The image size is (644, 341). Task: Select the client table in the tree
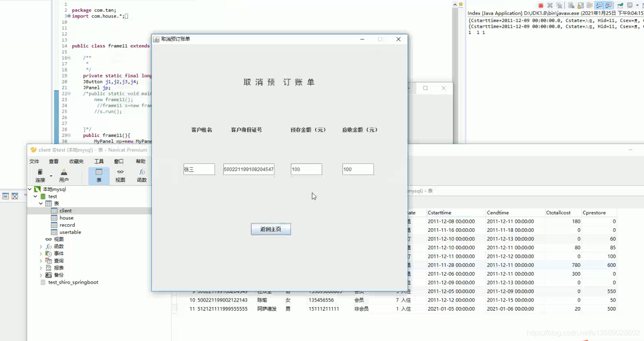(65, 211)
